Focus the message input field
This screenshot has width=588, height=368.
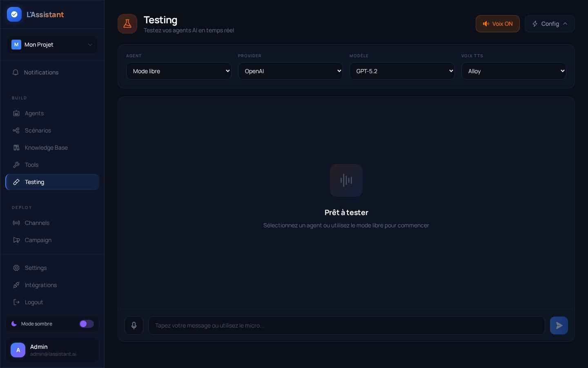coord(346,325)
